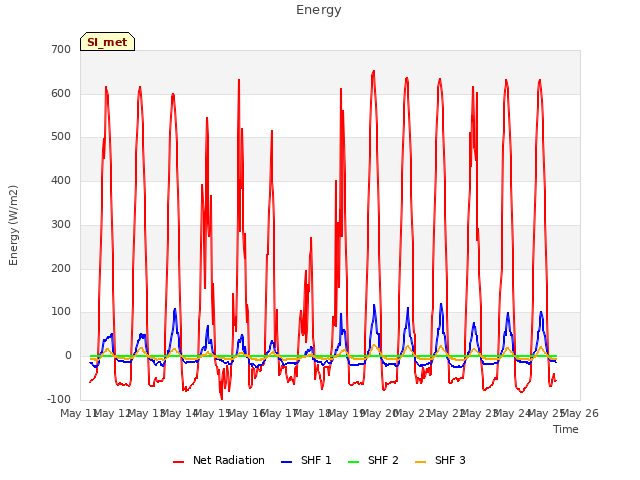Click the blue SHF 1 legend swatch

[287, 462]
